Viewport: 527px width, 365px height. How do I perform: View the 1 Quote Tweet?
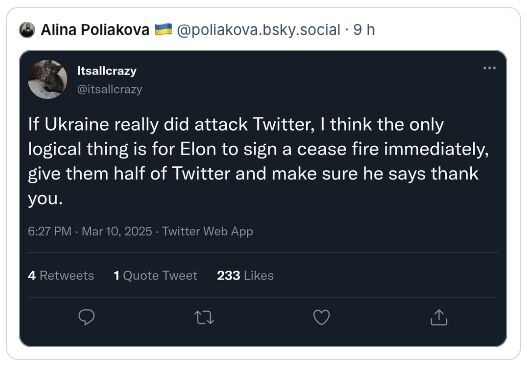pyautogui.click(x=155, y=276)
